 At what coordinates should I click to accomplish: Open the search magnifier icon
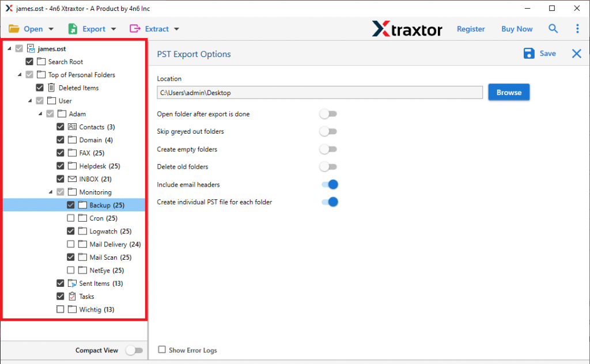(x=553, y=28)
